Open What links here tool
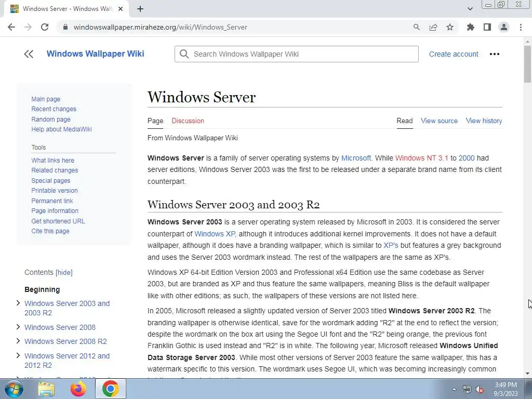 pos(52,161)
